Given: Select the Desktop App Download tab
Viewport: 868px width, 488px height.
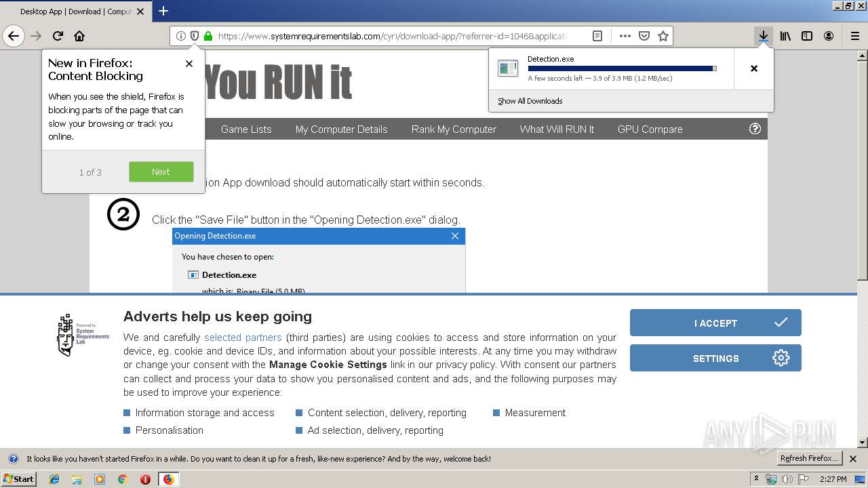Looking at the screenshot, I should (x=75, y=12).
